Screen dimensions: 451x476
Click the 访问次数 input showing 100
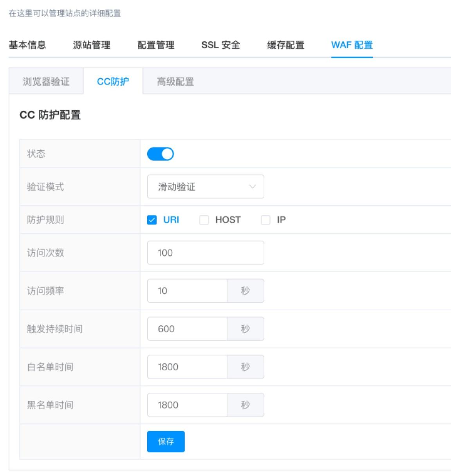205,252
